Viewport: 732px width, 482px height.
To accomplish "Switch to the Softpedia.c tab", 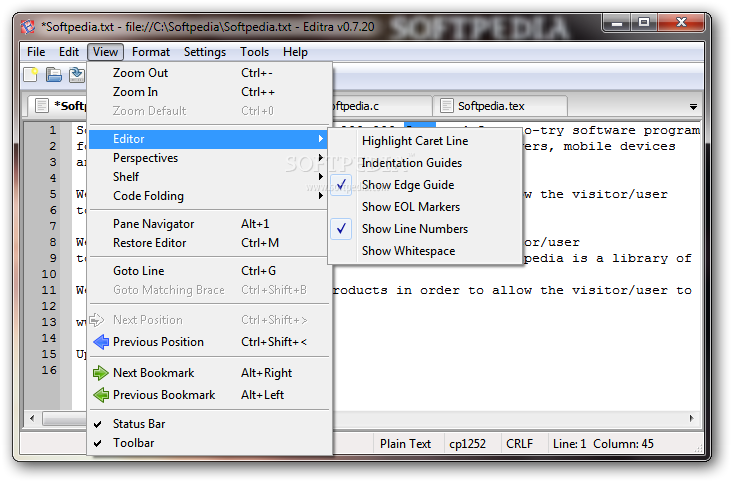I will click(382, 106).
